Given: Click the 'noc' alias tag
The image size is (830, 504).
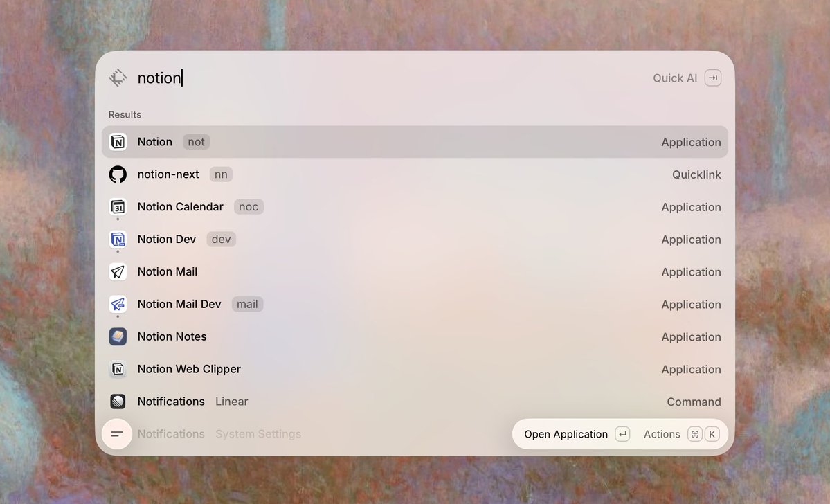Looking at the screenshot, I should (249, 207).
